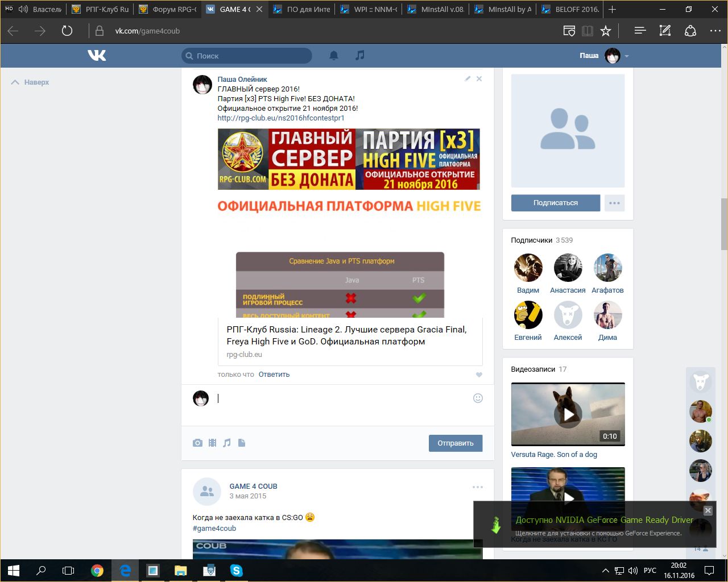This screenshot has width=728, height=582.
Task: Click the Подписаться subscribe button
Action: (x=556, y=203)
